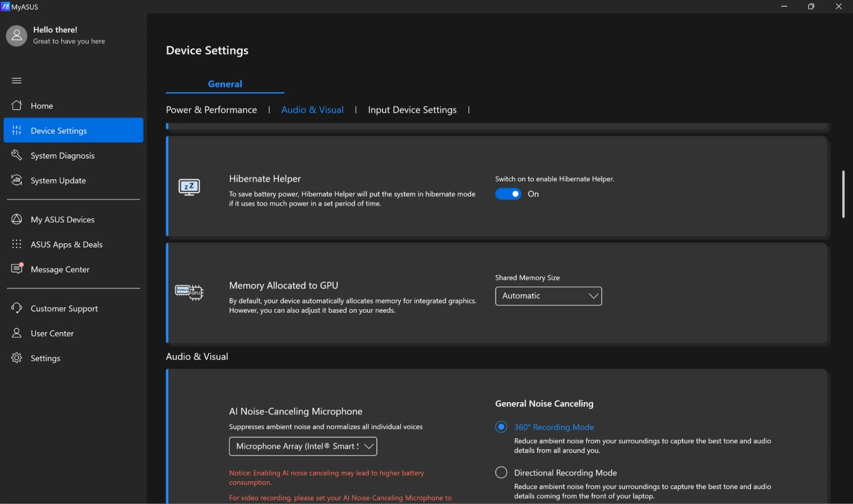Click Customer Support headset icon
853x504 pixels.
click(17, 308)
